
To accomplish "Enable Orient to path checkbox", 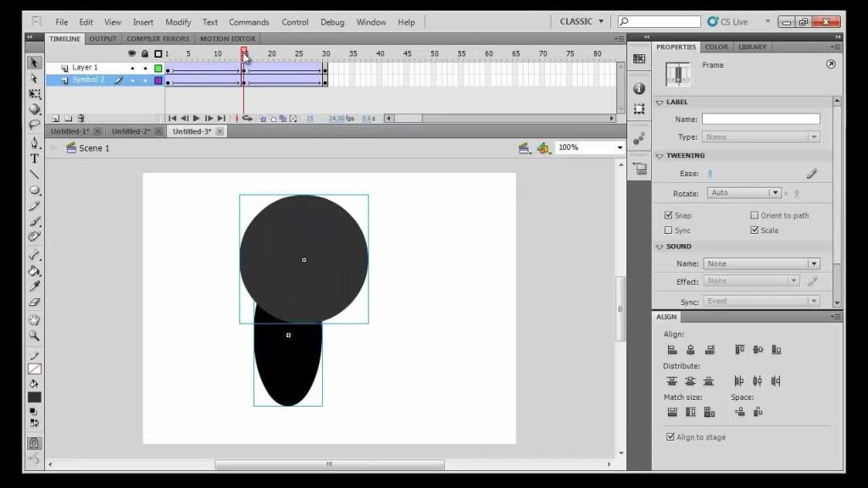I will [x=754, y=215].
